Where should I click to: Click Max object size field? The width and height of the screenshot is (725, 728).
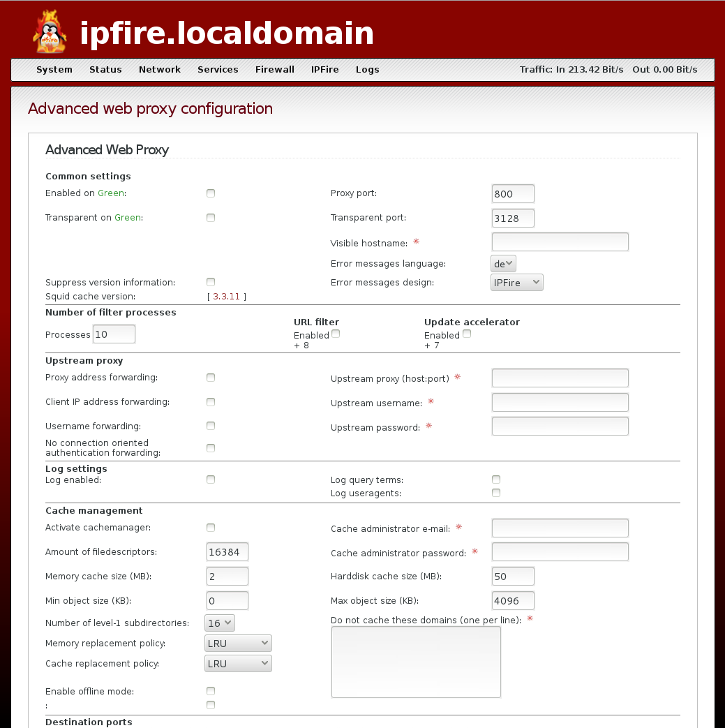tap(513, 601)
